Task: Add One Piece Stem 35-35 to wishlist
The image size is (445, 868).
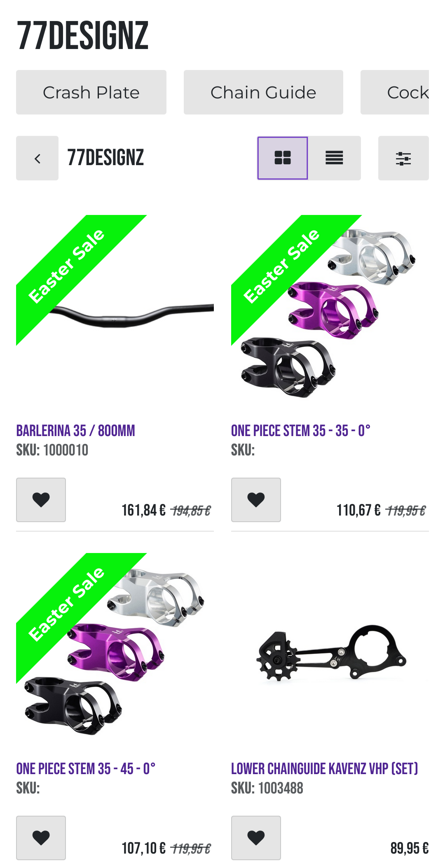Action: coord(256,500)
